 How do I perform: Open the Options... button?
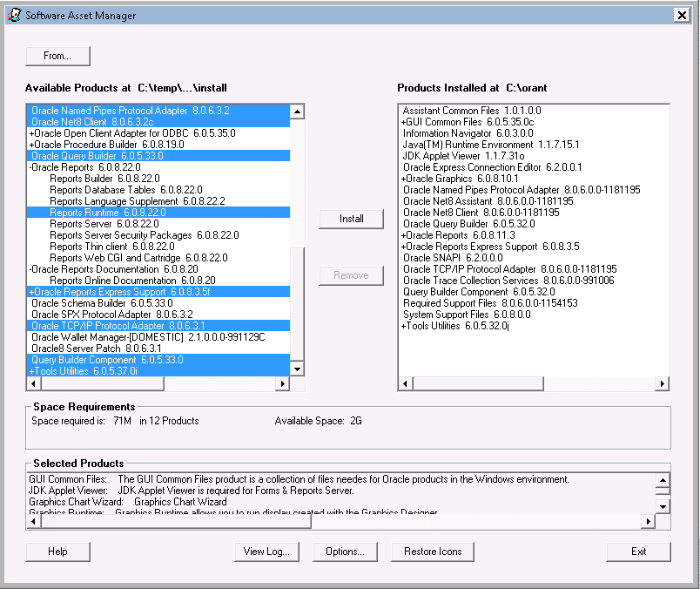click(345, 552)
